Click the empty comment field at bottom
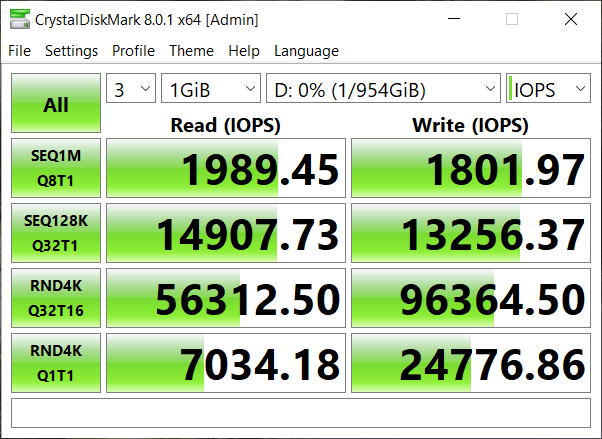Viewport: 602px width, 439px height. click(x=301, y=413)
